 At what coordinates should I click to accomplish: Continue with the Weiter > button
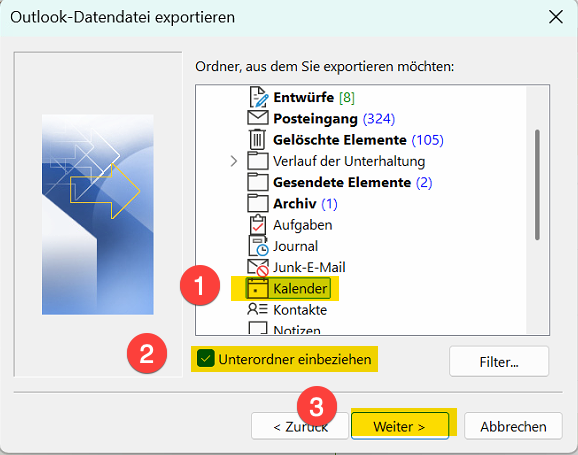[400, 426]
